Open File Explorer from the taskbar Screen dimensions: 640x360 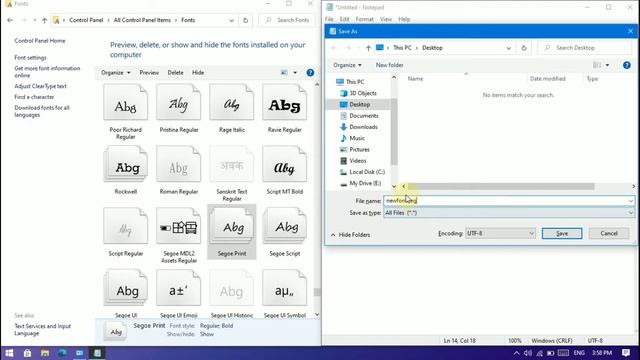tap(45, 353)
